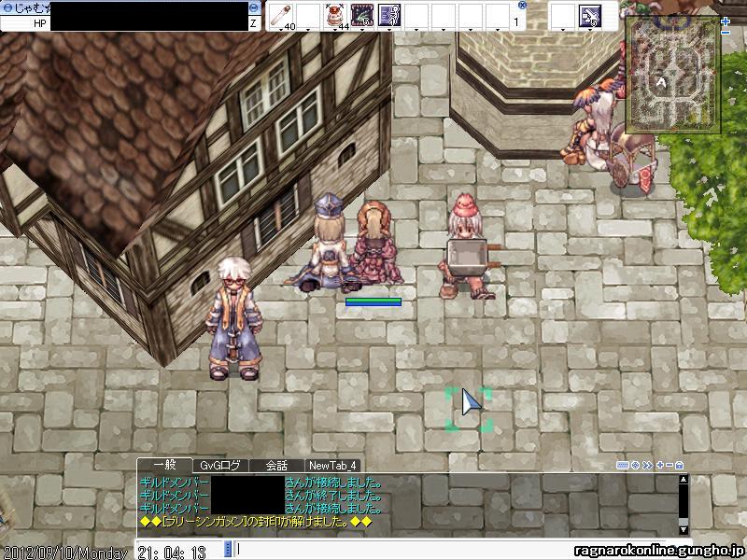Click the winged character near the pushcart
The width and height of the screenshot is (747, 560).
click(x=593, y=126)
